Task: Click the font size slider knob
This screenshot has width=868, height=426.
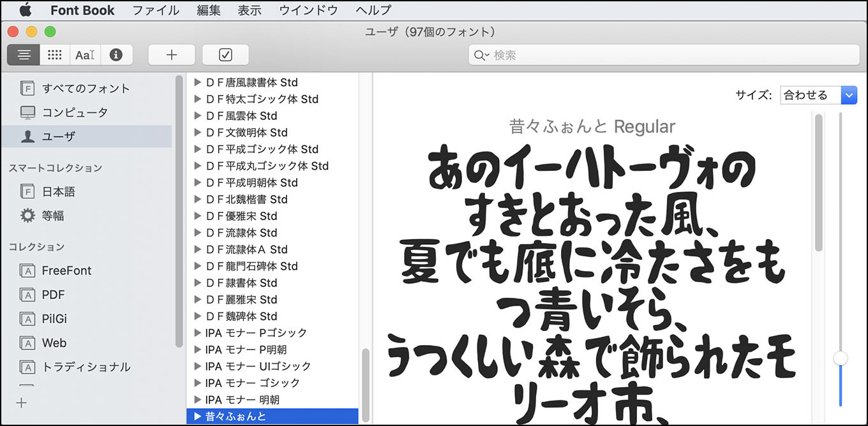Action: pyautogui.click(x=841, y=358)
